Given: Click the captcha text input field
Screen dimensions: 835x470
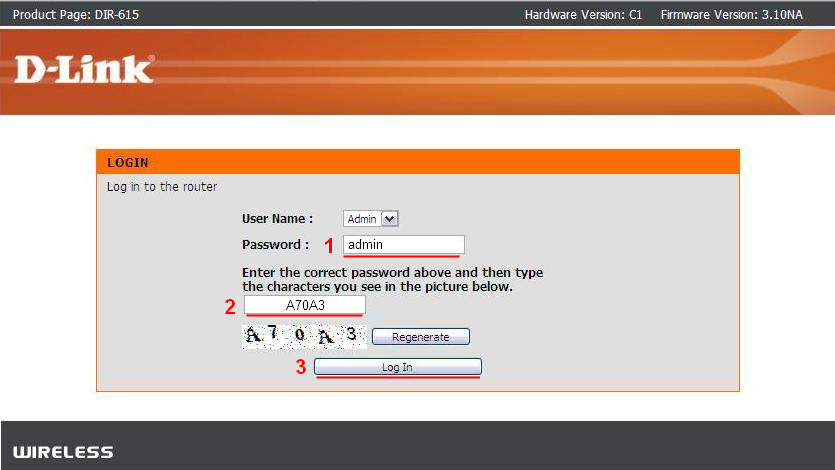Looking at the screenshot, I should tap(305, 305).
